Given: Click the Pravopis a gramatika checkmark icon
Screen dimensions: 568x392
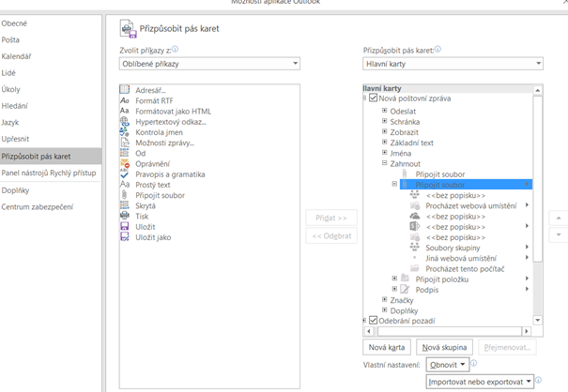Looking at the screenshot, I should (x=125, y=174).
